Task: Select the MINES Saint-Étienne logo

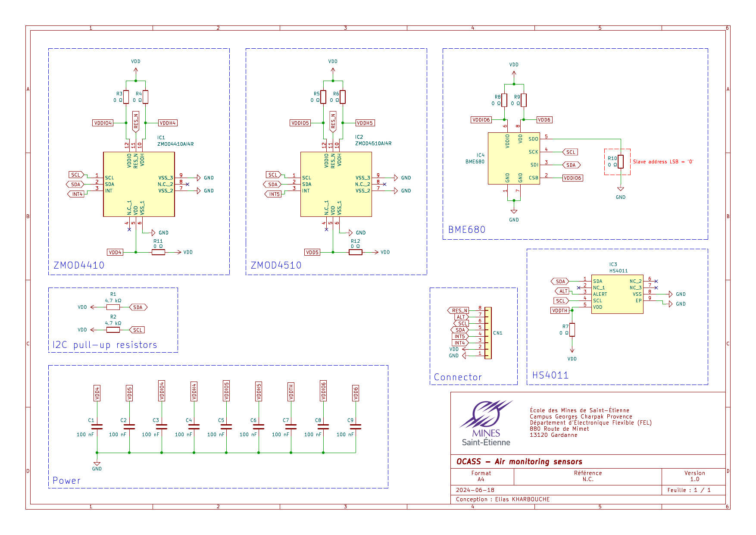Action: 486,423
